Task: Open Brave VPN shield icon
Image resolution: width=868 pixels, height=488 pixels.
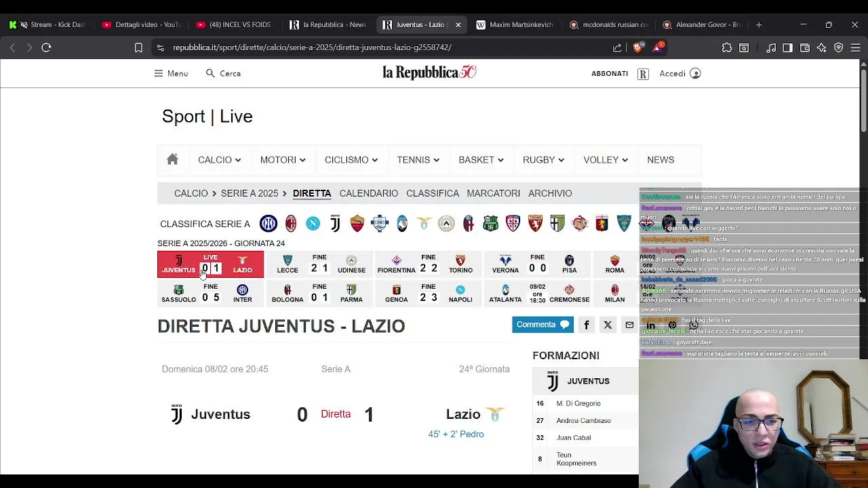Action: pos(839,47)
